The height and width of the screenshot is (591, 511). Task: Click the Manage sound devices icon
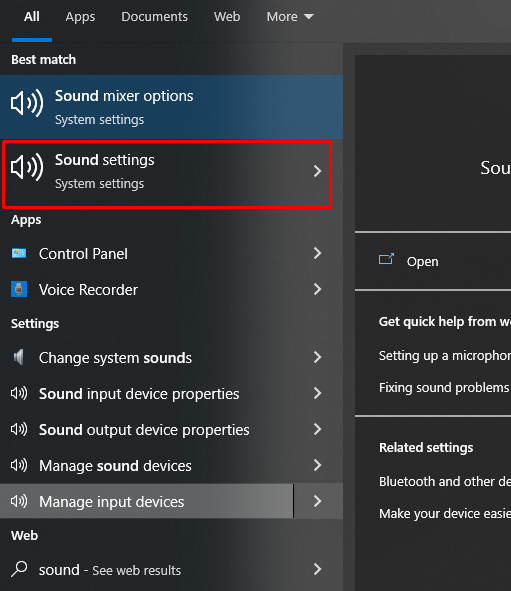[x=19, y=465]
